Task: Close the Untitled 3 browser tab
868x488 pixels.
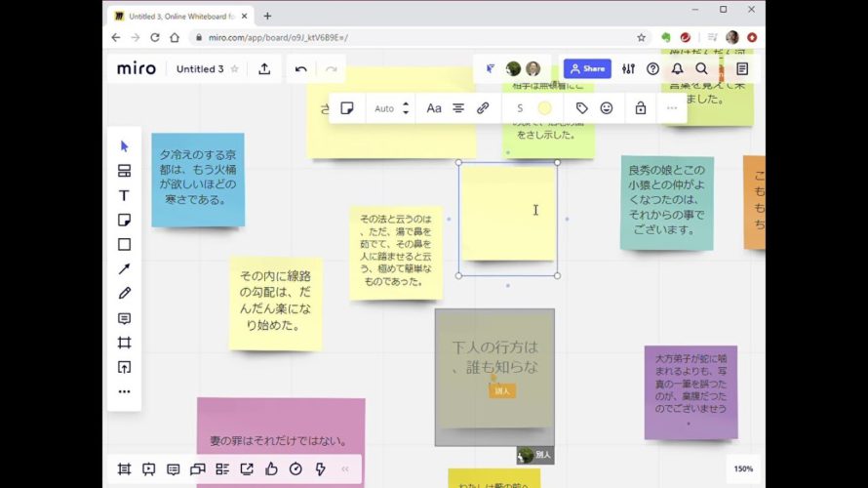Action: [244, 16]
